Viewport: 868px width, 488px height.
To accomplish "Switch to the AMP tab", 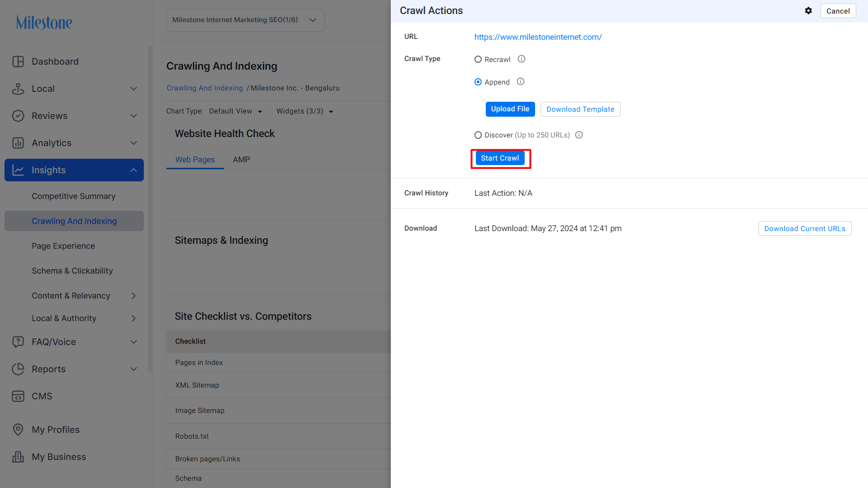I will click(242, 160).
